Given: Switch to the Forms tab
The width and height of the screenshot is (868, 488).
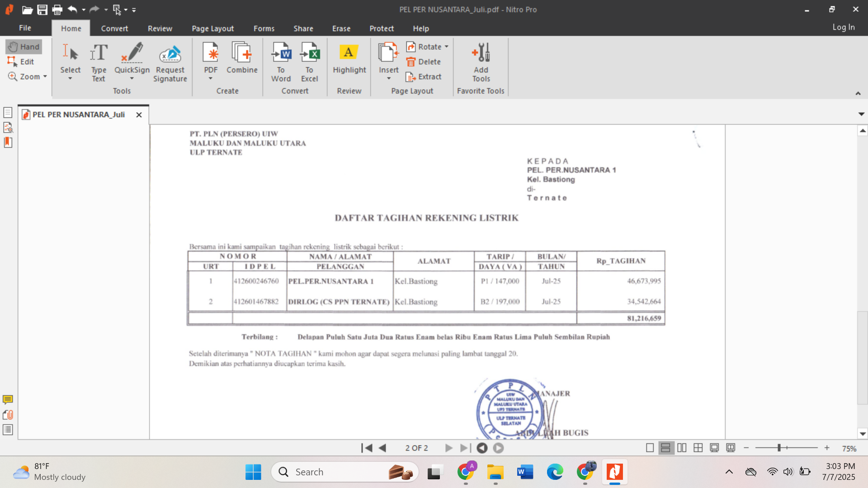Looking at the screenshot, I should [264, 28].
